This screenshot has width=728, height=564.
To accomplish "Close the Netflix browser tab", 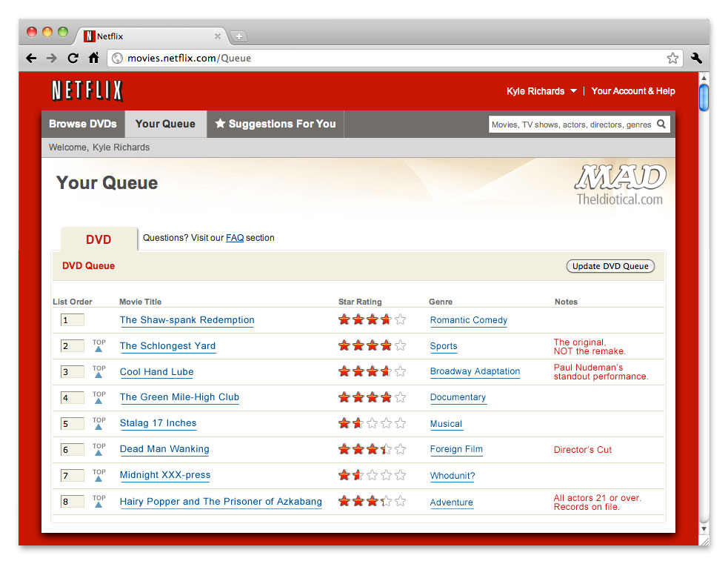I will [217, 36].
